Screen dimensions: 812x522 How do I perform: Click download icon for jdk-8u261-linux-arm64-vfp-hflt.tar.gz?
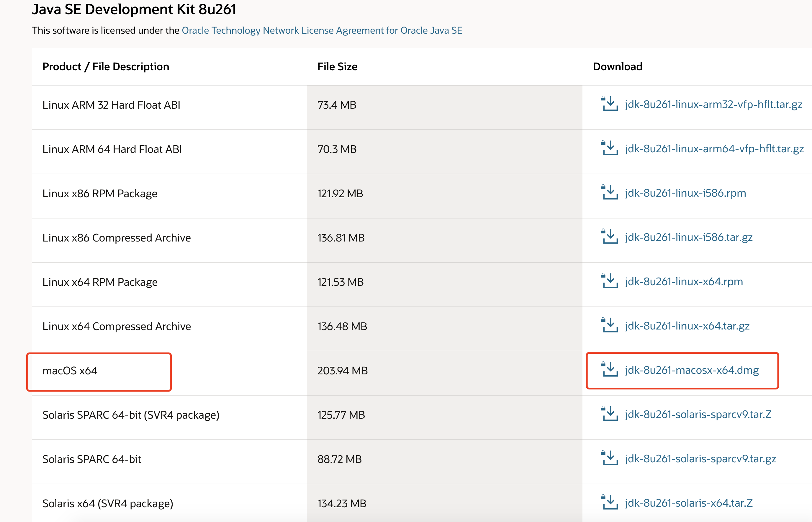pos(609,148)
